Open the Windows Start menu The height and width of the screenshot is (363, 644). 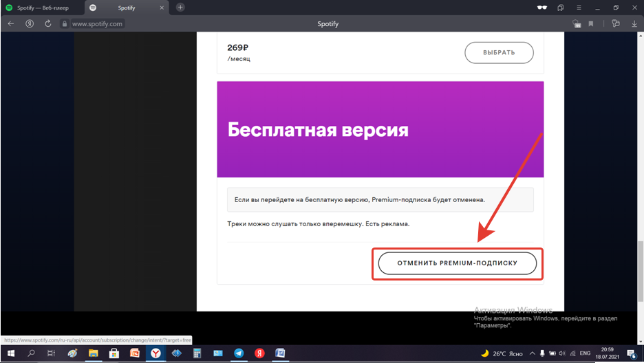[10, 353]
